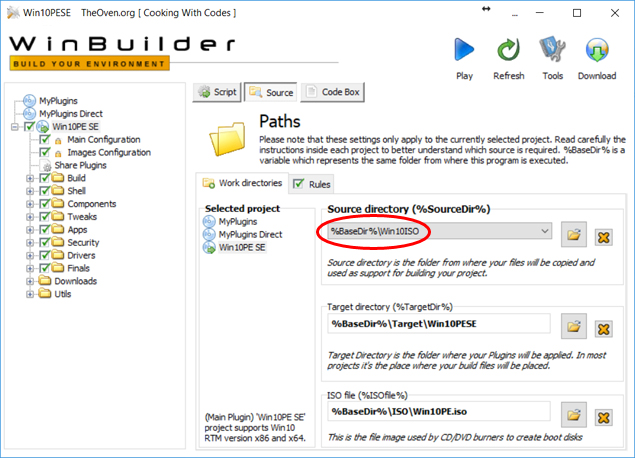
Task: Expand the Build folder node
Action: coord(30,178)
